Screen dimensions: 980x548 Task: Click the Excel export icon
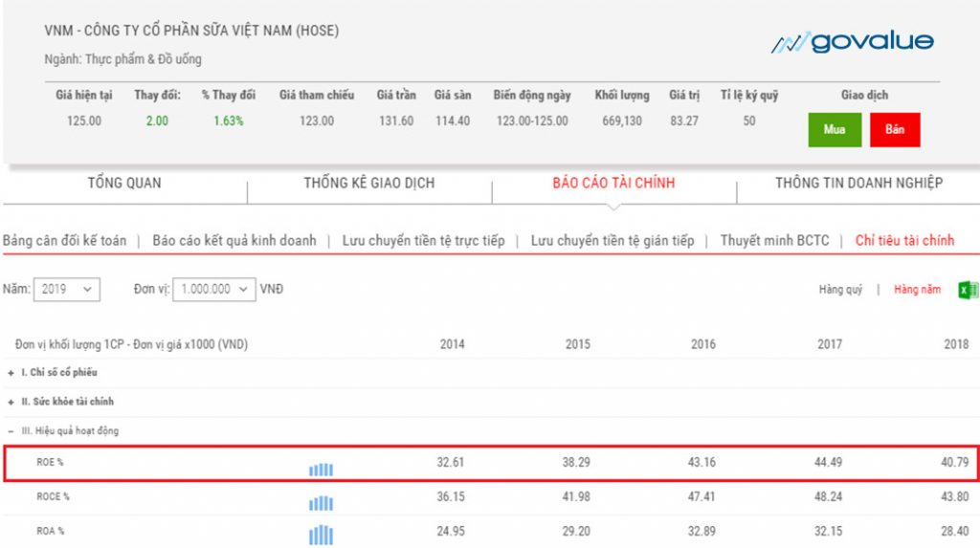[969, 290]
